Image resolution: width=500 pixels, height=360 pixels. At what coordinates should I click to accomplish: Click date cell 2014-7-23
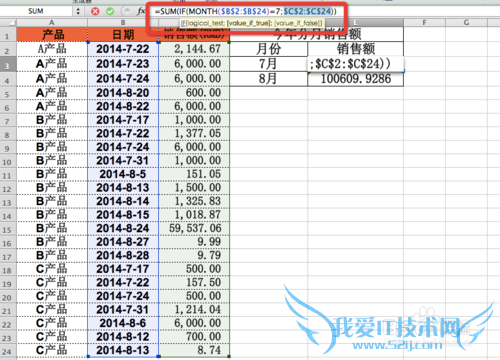tap(123, 64)
